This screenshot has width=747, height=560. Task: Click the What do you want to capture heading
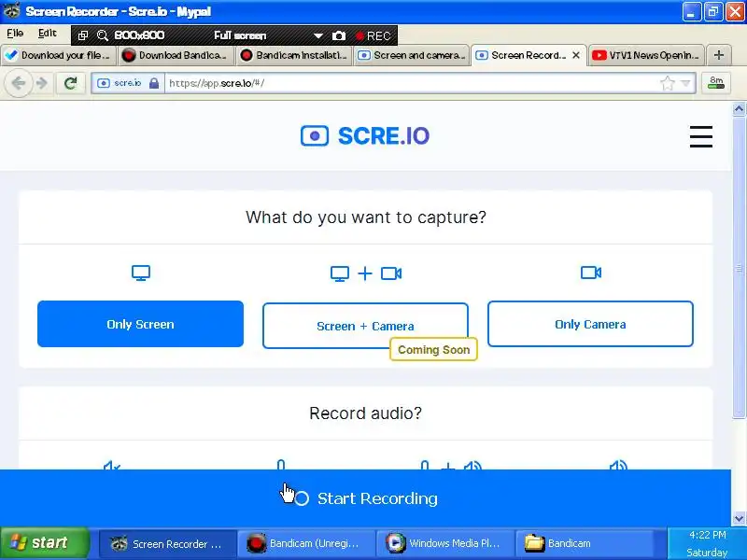point(365,217)
